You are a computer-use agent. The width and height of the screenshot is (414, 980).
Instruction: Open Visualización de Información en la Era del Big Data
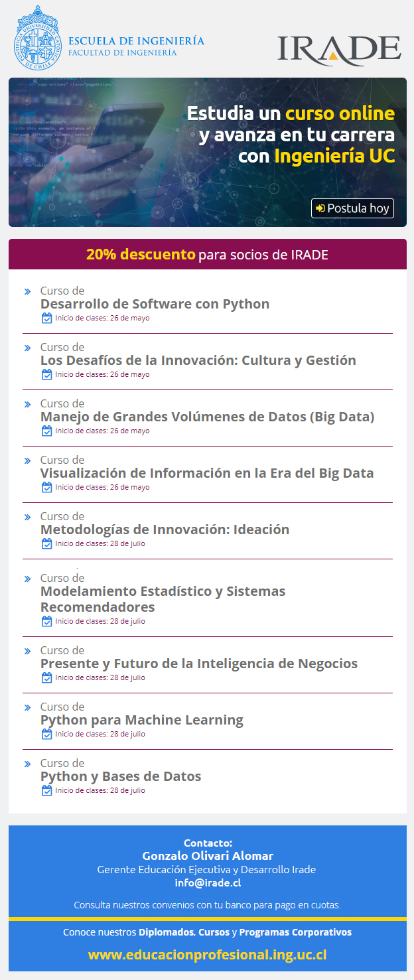[x=207, y=473]
